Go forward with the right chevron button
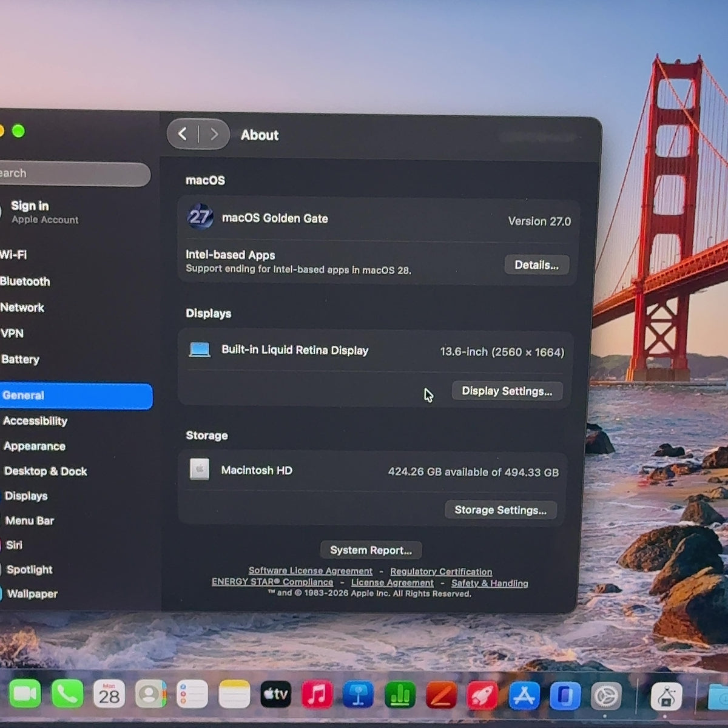The image size is (728, 728). (x=214, y=134)
